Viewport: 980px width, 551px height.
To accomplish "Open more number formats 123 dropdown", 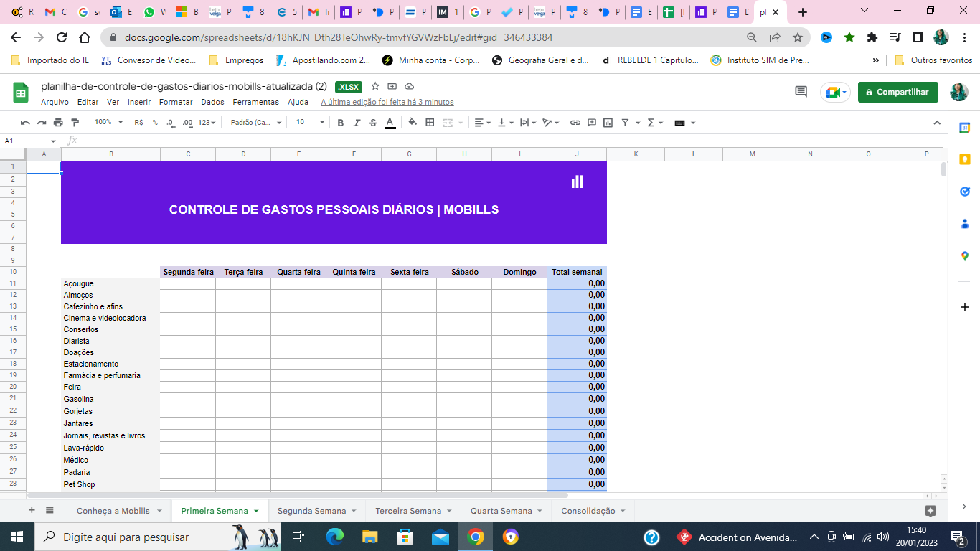I will (x=207, y=123).
